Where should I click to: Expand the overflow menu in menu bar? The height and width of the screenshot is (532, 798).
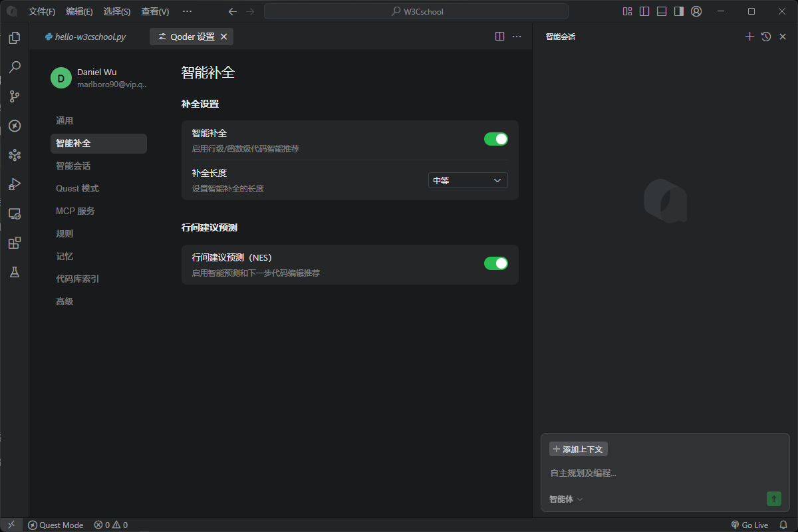(187, 11)
